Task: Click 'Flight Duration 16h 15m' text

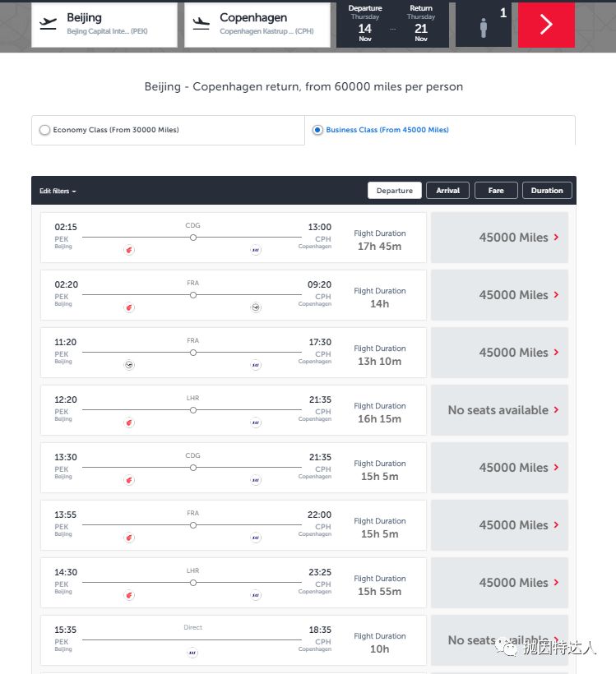Action: coord(379,413)
